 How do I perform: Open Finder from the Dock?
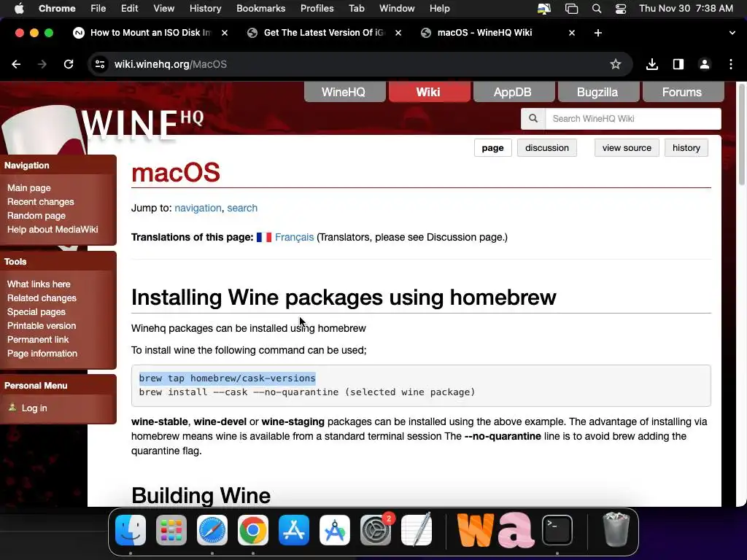pos(131,530)
